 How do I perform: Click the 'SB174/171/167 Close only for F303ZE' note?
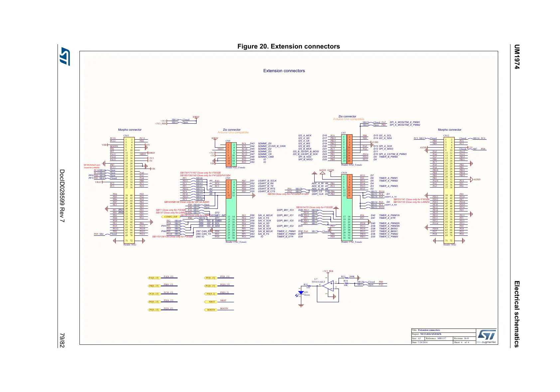click(x=200, y=173)
